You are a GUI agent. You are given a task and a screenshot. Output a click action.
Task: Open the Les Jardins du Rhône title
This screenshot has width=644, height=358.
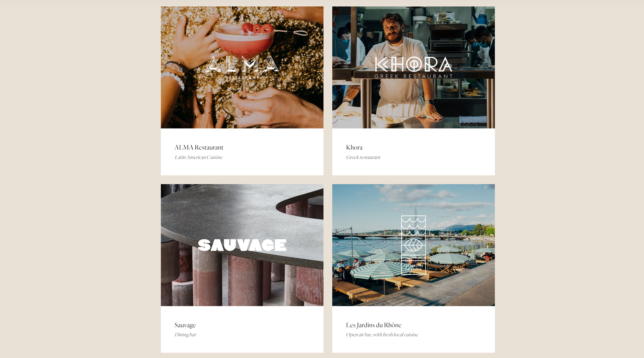pyautogui.click(x=374, y=325)
